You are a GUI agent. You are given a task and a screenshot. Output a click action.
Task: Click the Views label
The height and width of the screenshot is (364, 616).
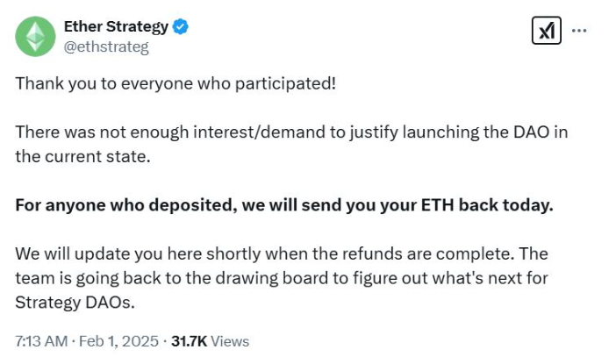(230, 341)
